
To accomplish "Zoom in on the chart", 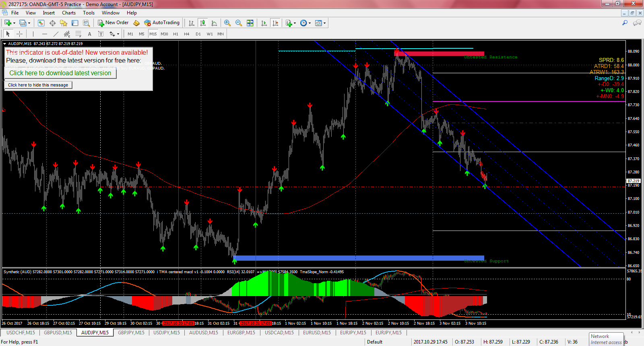I will point(227,23).
